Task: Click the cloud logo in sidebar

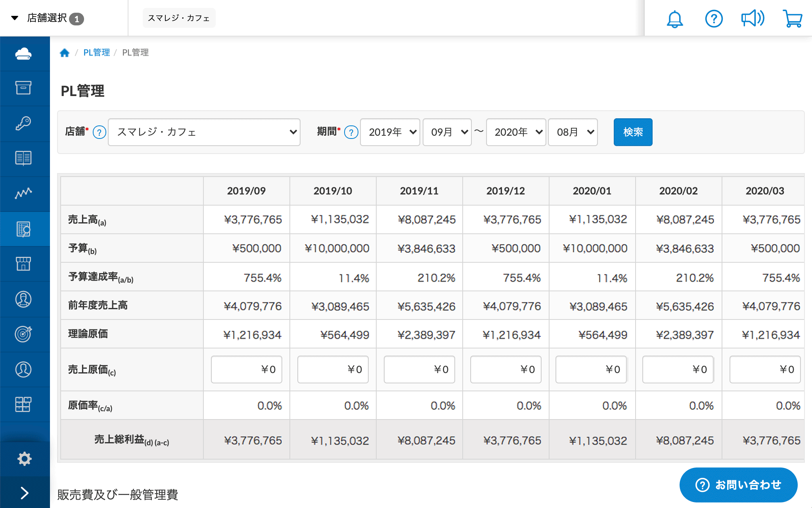Action: tap(23, 54)
